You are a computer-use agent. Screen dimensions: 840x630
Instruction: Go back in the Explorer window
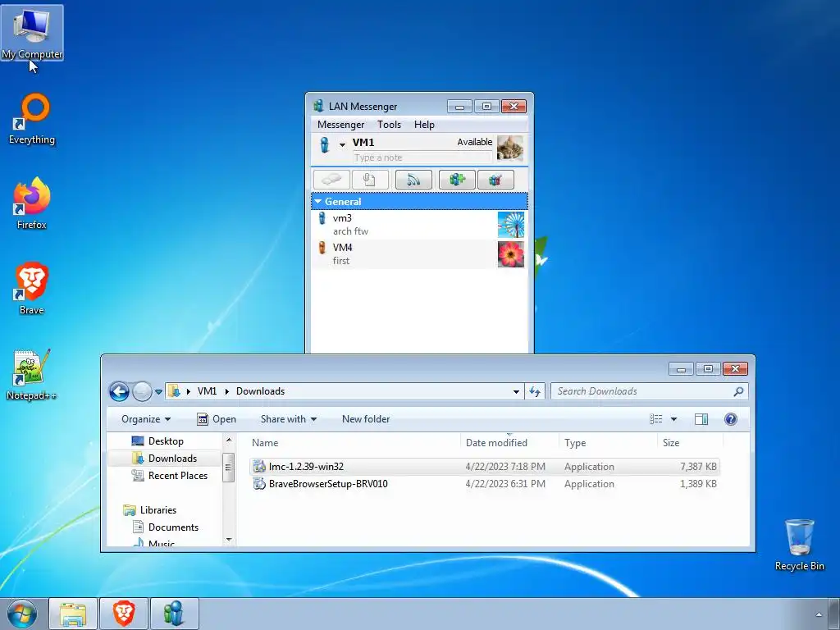click(x=119, y=391)
